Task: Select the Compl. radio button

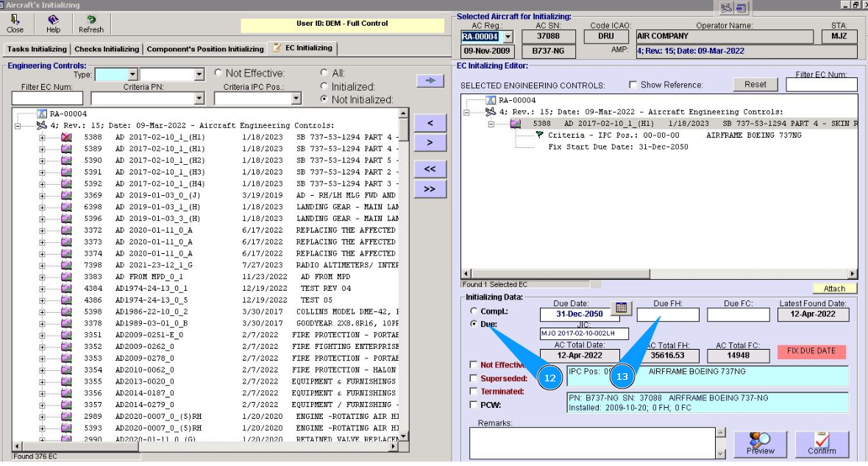Action: click(x=474, y=311)
